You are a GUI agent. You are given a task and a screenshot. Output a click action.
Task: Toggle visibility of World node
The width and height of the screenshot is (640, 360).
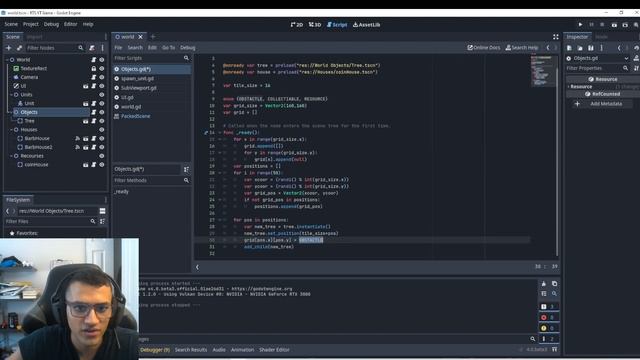[x=102, y=60]
